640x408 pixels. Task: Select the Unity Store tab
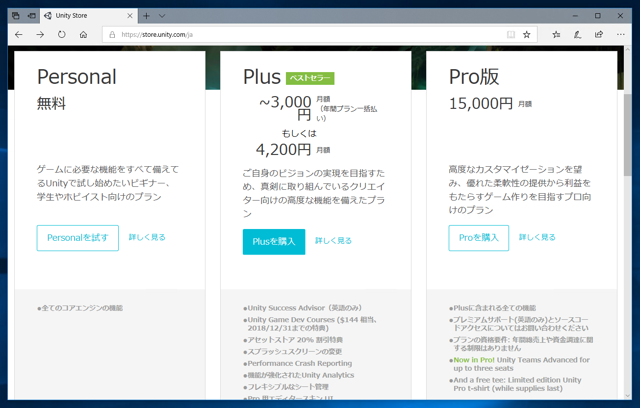[88, 16]
